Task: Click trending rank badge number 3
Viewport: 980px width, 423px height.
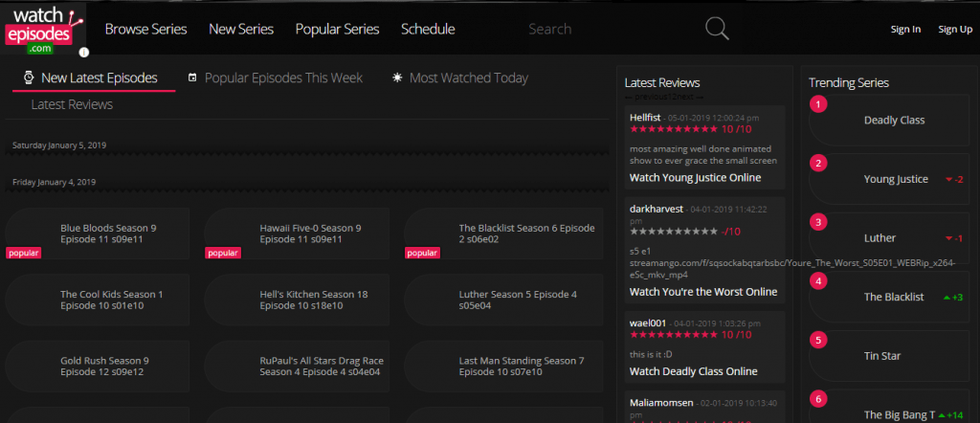Action: click(x=818, y=222)
